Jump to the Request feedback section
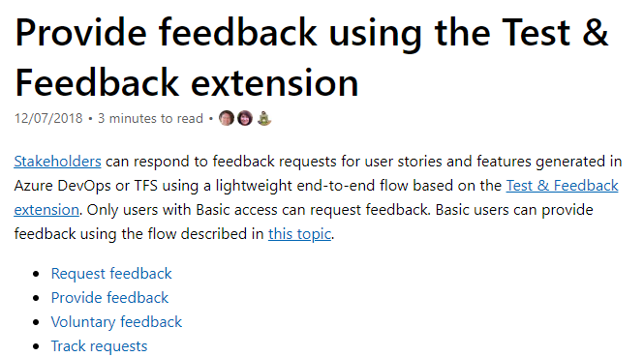 (x=111, y=274)
